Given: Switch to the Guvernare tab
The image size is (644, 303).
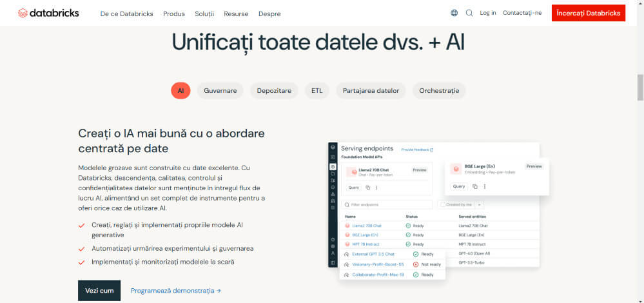Looking at the screenshot, I should (x=220, y=91).
